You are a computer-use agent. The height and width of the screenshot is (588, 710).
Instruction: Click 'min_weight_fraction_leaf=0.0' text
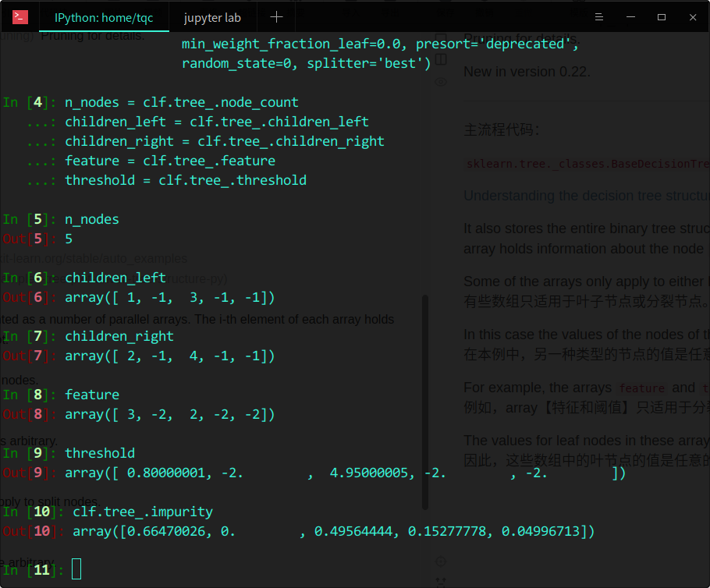pyautogui.click(x=291, y=44)
